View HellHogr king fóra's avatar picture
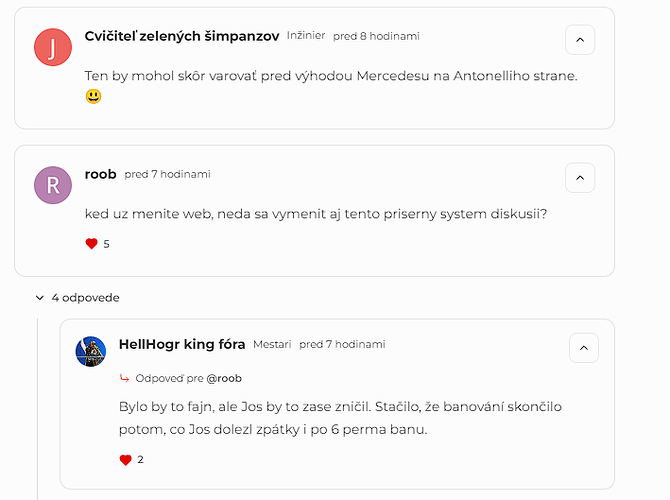The width and height of the screenshot is (670, 500). (x=91, y=351)
